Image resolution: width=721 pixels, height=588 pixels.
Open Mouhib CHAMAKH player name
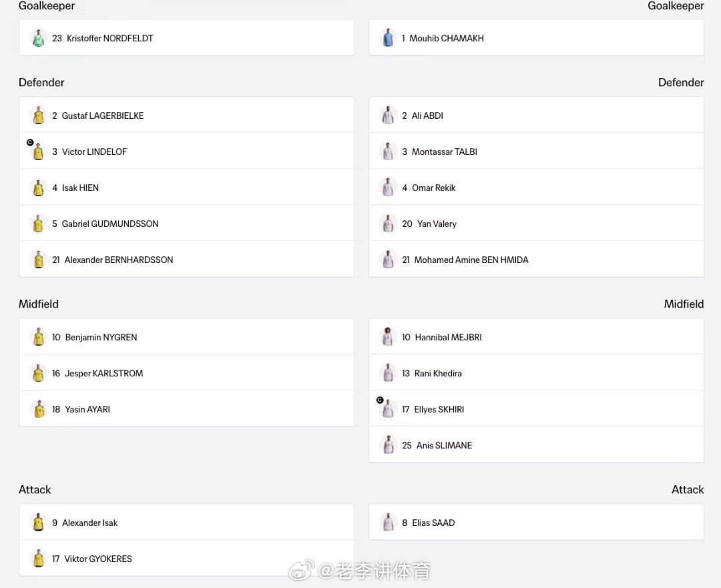[447, 38]
